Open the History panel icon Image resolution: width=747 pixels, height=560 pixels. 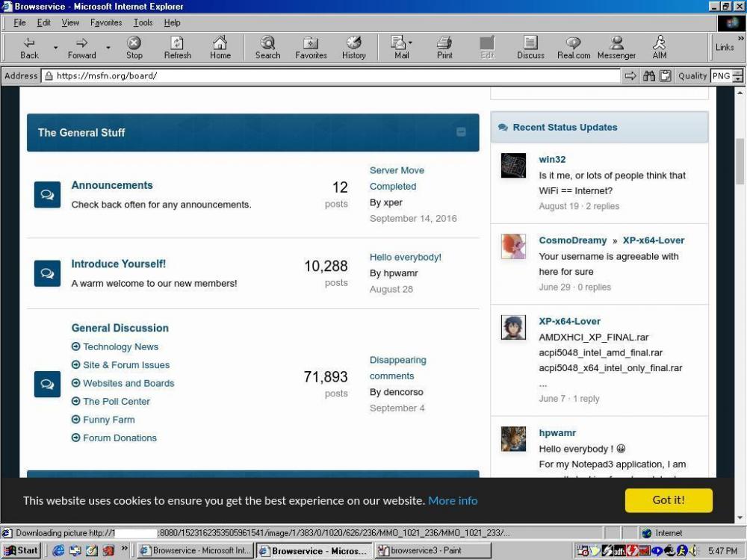353,48
